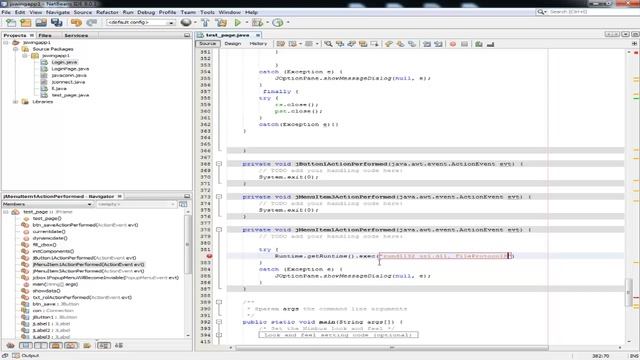The height and width of the screenshot is (360, 640).
Task: Click the Redo toolbar icon
Action: (91, 23)
